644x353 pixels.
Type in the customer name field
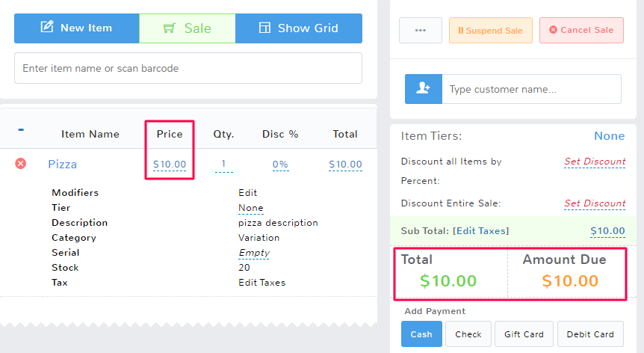[531, 89]
